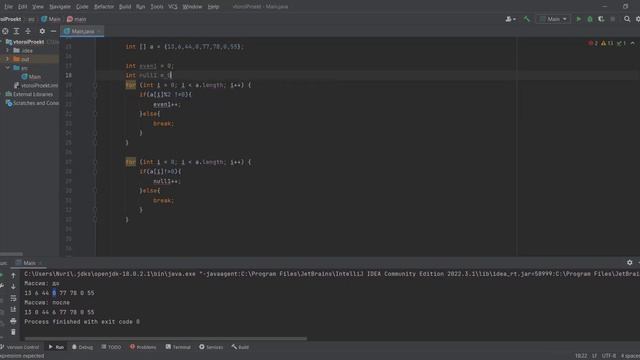Start debugging with the green bug icon

coord(590,19)
